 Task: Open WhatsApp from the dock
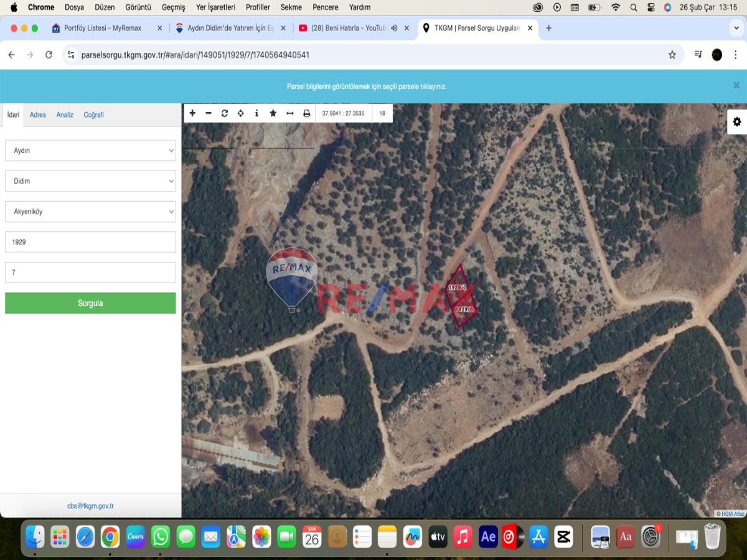point(161,536)
